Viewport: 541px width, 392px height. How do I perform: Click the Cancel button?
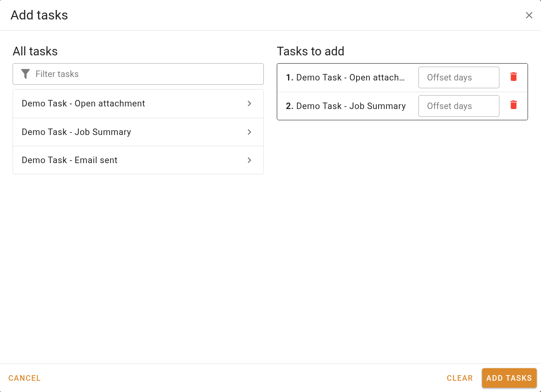(25, 378)
